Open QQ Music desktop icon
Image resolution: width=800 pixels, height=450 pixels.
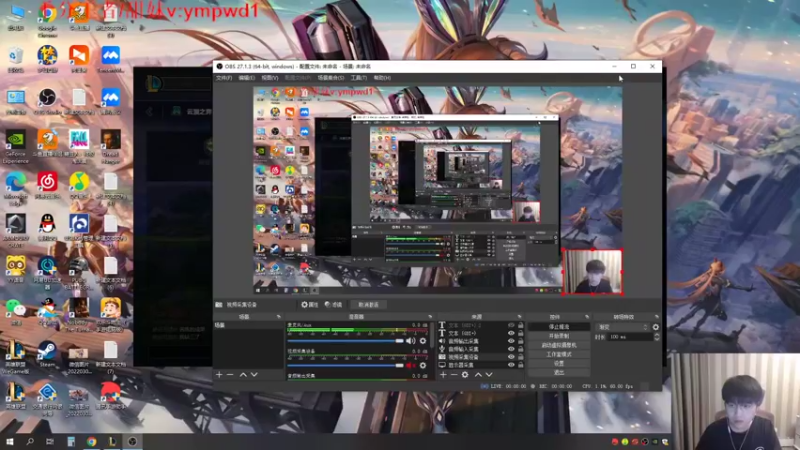pos(79,185)
